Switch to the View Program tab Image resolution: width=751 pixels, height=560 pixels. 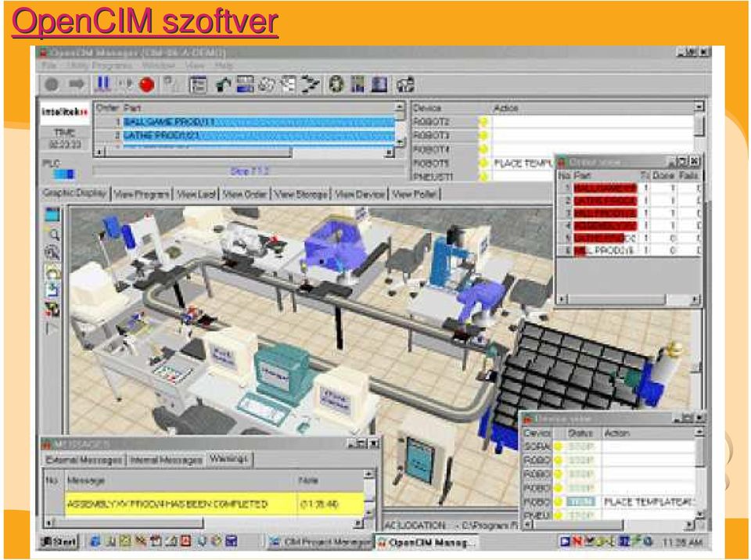coord(142,194)
